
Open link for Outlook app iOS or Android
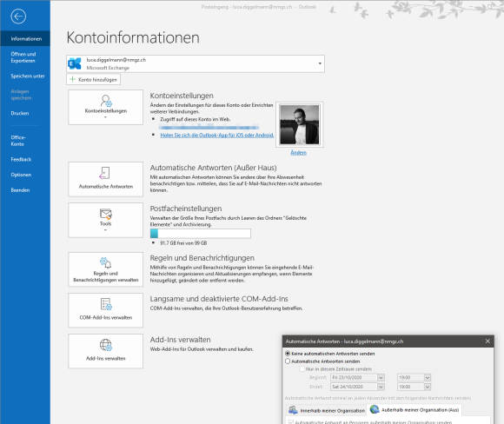tap(217, 135)
